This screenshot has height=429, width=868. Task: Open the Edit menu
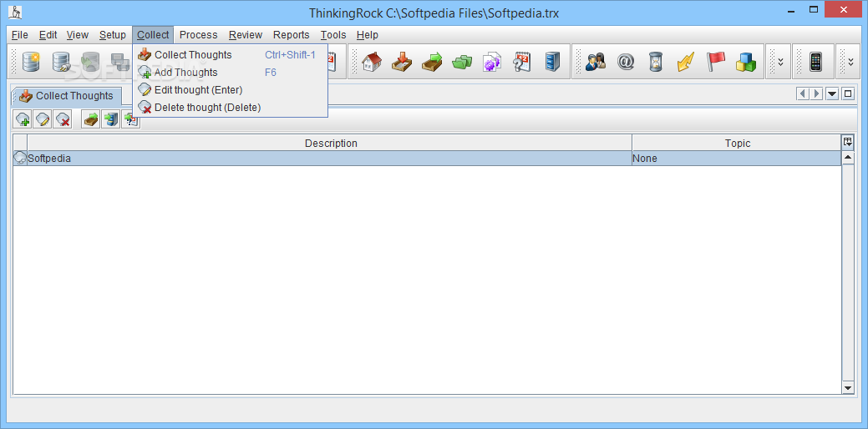coord(48,35)
